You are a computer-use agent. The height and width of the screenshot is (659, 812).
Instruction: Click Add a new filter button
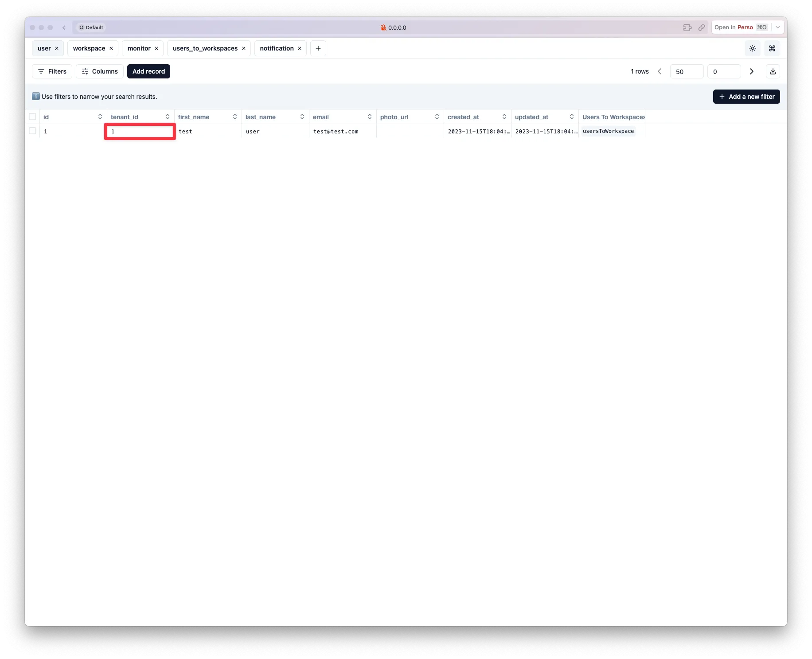pos(746,97)
